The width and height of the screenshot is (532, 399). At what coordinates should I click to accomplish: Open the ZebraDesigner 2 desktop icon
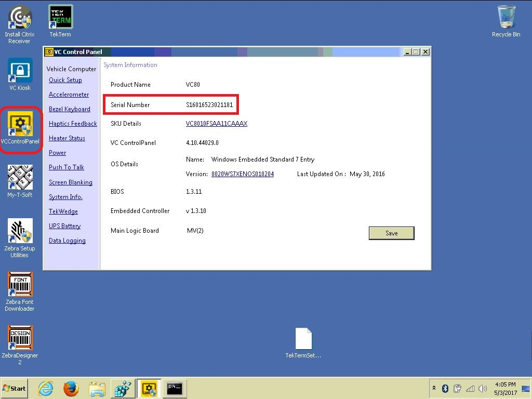pos(20,338)
